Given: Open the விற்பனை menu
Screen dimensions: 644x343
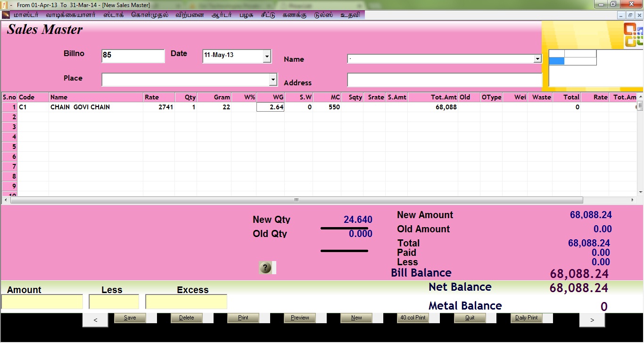Looking at the screenshot, I should 190,15.
